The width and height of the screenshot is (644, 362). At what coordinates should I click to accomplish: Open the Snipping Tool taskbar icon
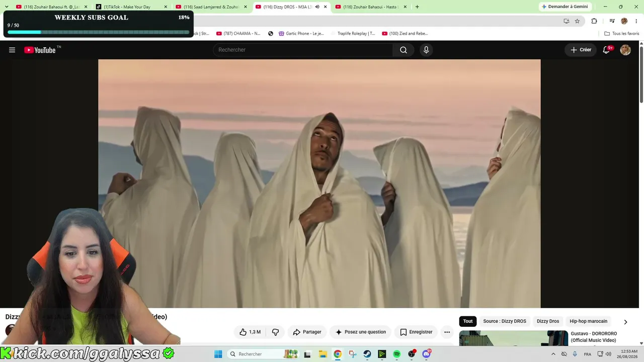click(353, 354)
